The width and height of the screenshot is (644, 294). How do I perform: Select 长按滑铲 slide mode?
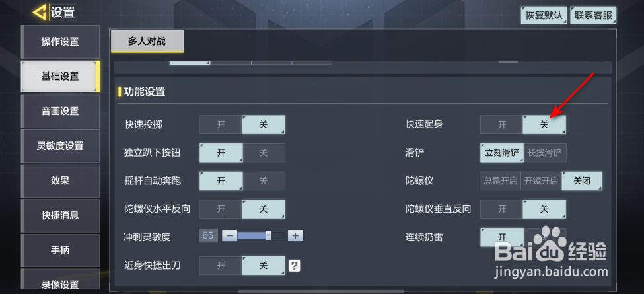[x=546, y=153]
